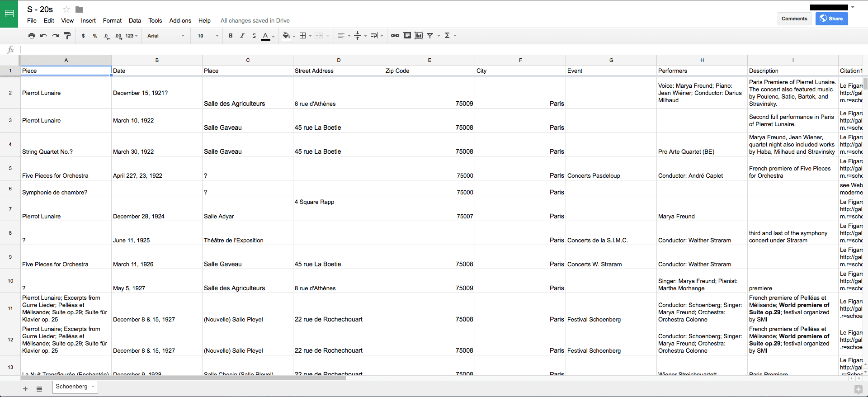
Task: Open the font family dropdown (Arial)
Action: pos(165,36)
